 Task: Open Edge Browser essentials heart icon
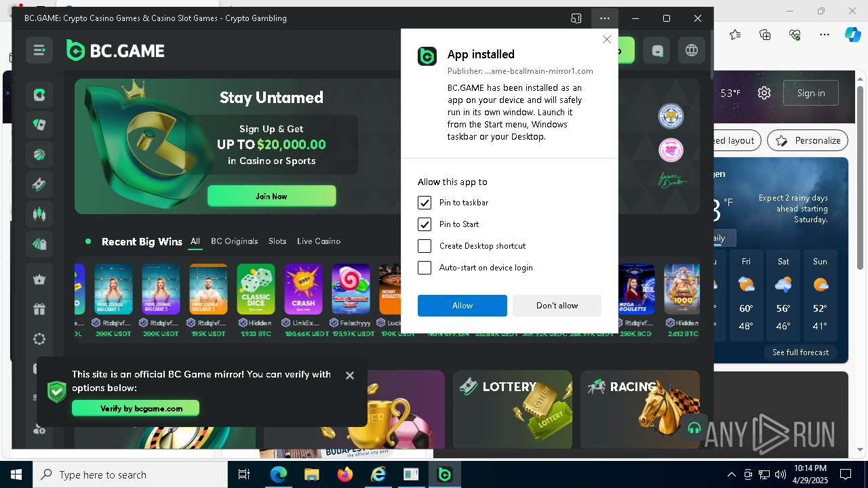pyautogui.click(x=795, y=35)
